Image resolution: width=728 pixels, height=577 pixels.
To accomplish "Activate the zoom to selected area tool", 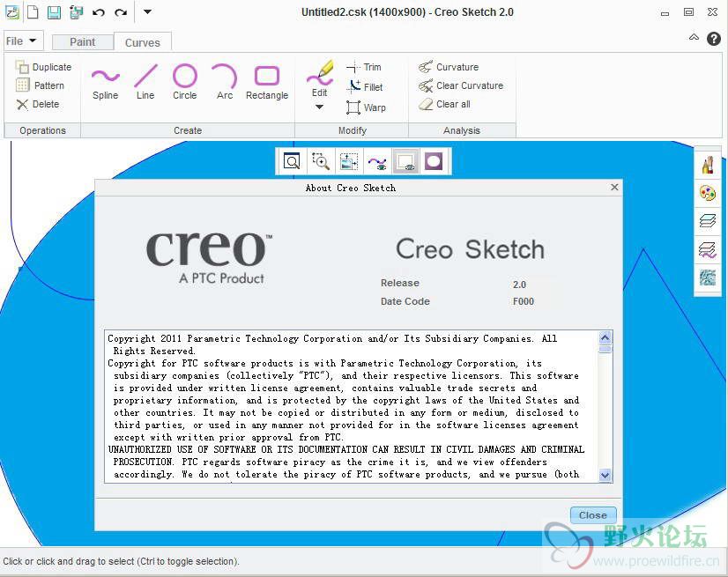I will point(320,161).
